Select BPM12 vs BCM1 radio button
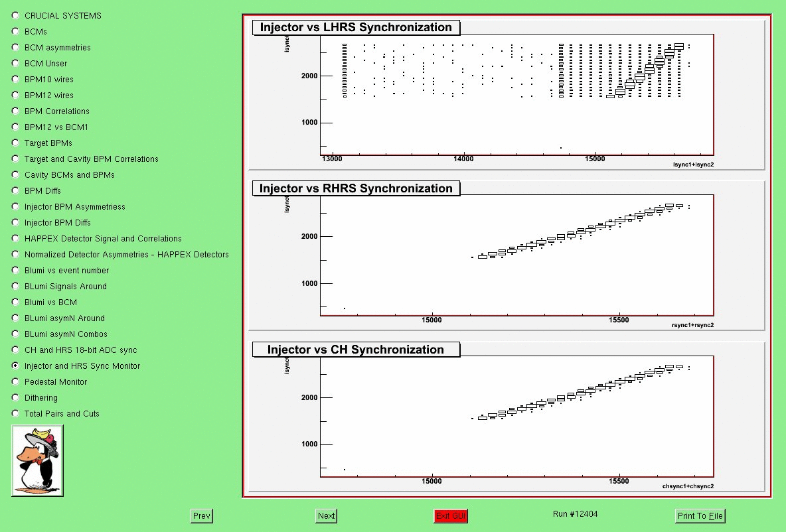This screenshot has width=786, height=532. (15, 127)
